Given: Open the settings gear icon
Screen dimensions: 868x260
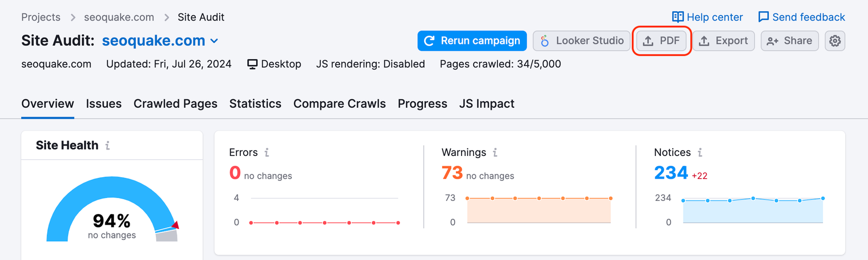Looking at the screenshot, I should click(x=835, y=41).
